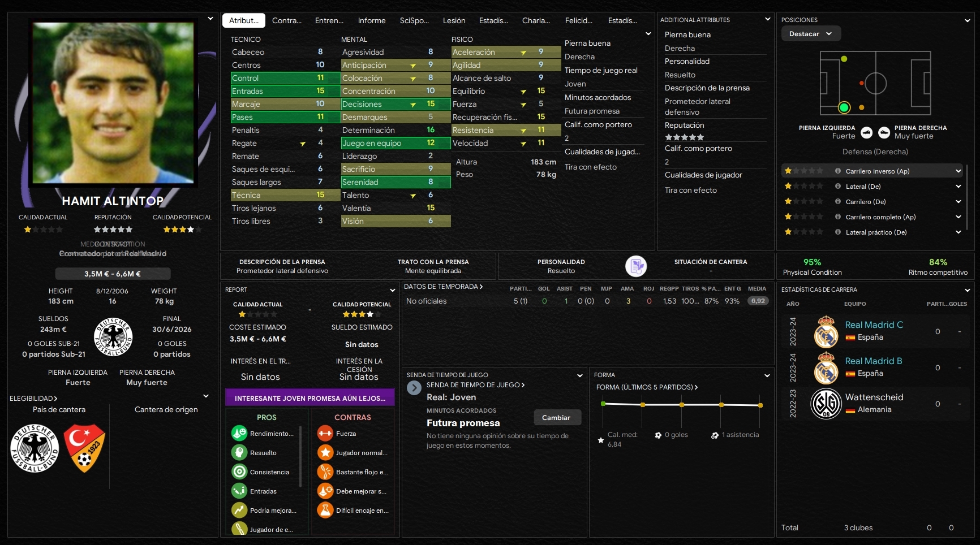Click the right foot icon on pitch panel
The image size is (980, 545).
pyautogui.click(x=884, y=132)
